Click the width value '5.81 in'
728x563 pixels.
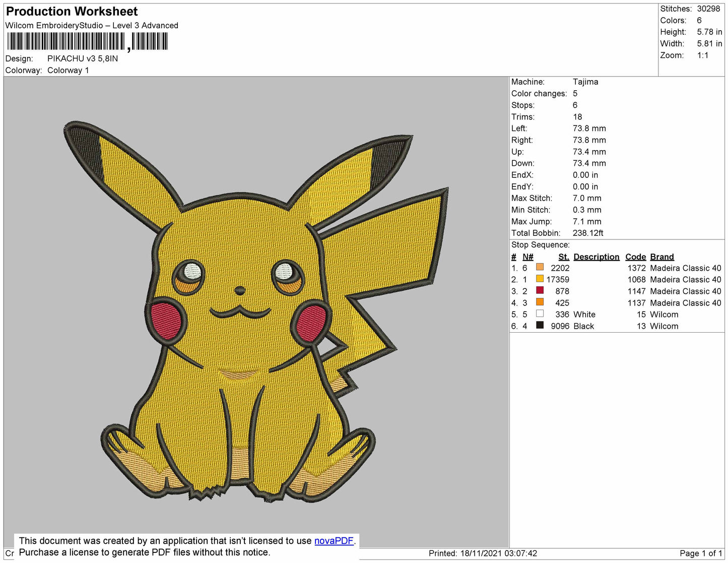coord(709,43)
